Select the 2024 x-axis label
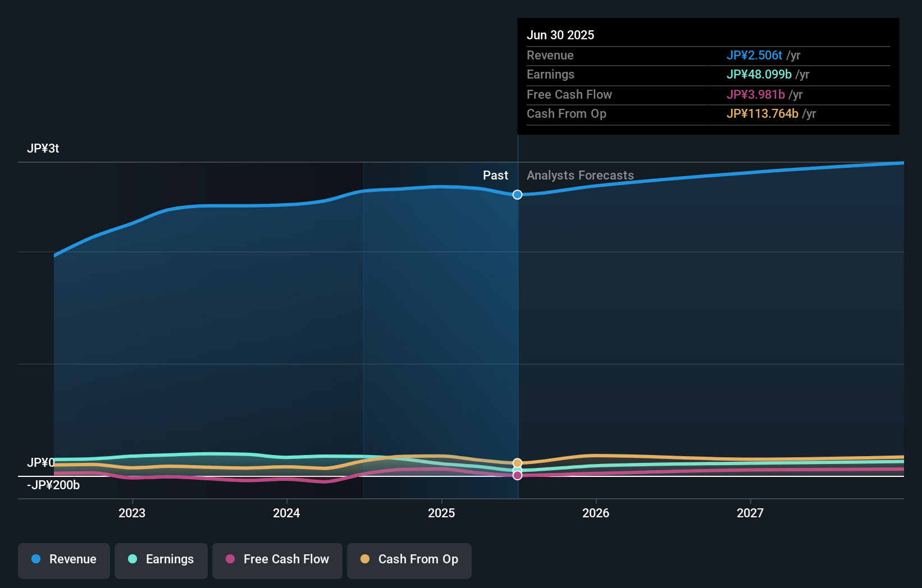The height and width of the screenshot is (588, 922). click(x=286, y=513)
